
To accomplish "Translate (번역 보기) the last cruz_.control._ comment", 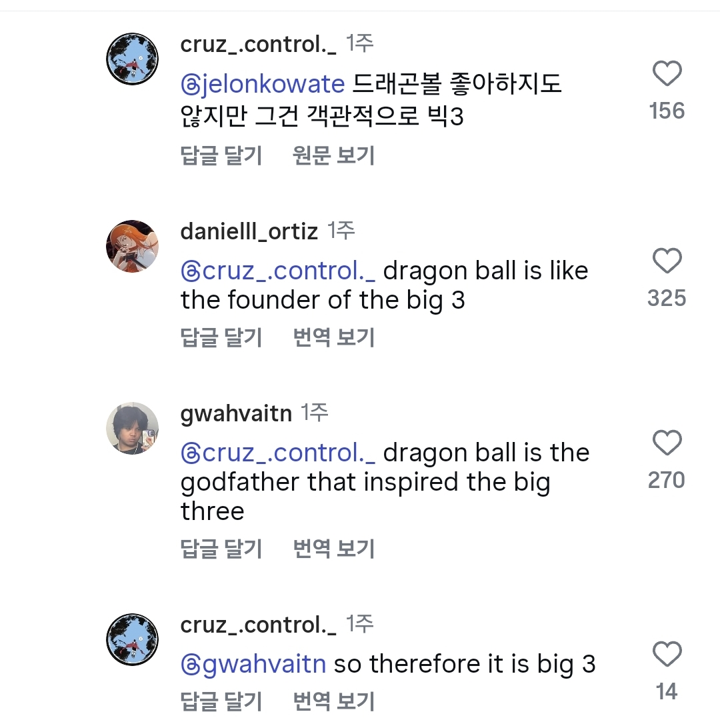I will coord(334,701).
